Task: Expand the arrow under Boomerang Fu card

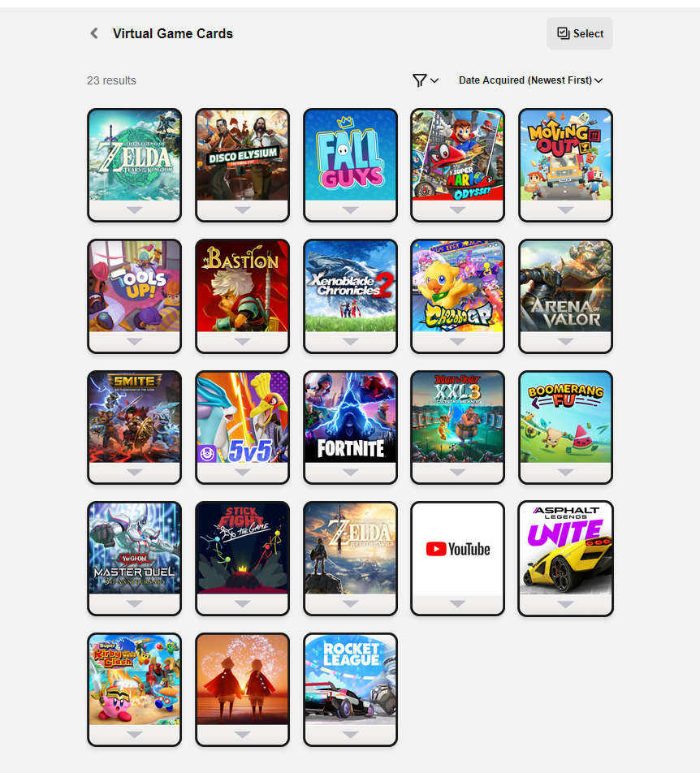Action: tap(565, 473)
